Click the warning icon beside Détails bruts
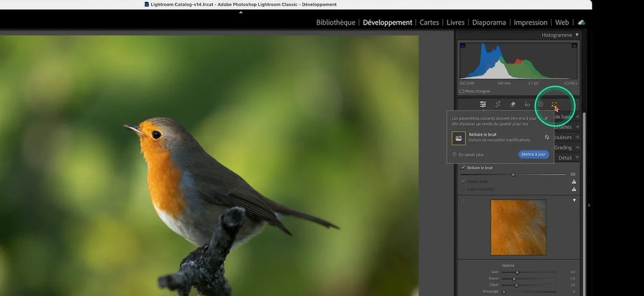Image resolution: width=644 pixels, height=296 pixels. click(574, 182)
